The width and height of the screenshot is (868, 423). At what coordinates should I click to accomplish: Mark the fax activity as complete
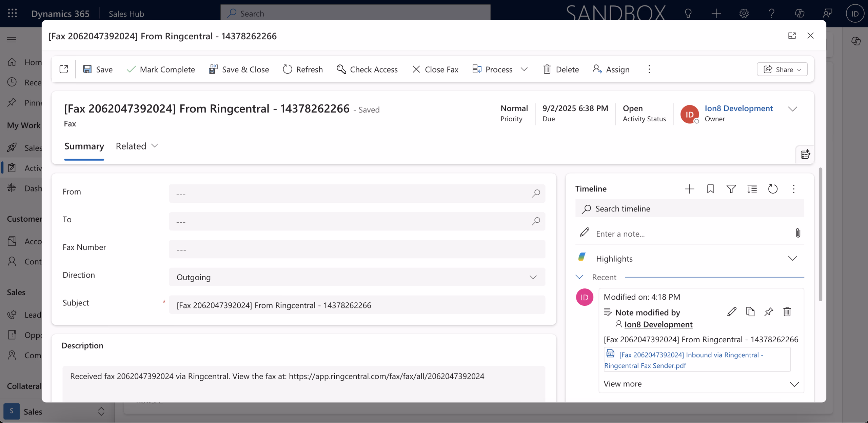(x=161, y=69)
